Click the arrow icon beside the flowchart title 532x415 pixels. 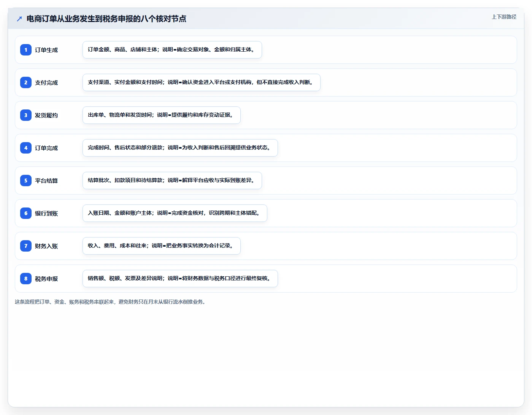click(19, 19)
